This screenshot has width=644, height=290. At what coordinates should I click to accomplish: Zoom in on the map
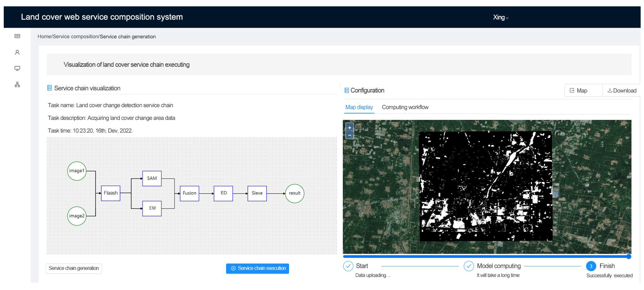pos(349,128)
